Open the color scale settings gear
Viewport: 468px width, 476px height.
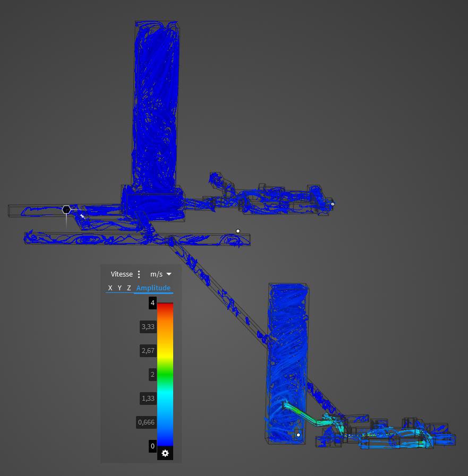(165, 453)
